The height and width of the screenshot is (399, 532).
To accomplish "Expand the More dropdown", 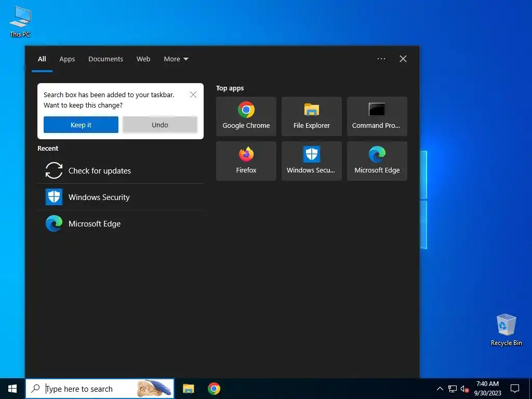I will click(x=176, y=59).
